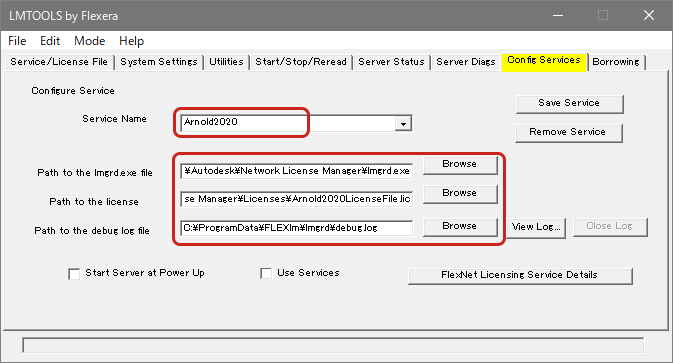This screenshot has width=673, height=363.
Task: Click the Save Service button
Action: (x=569, y=104)
